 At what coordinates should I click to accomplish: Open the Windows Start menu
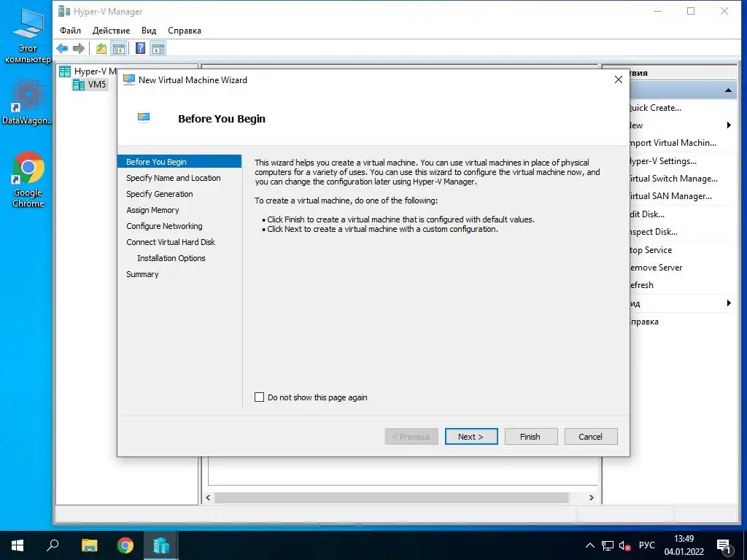point(18,545)
